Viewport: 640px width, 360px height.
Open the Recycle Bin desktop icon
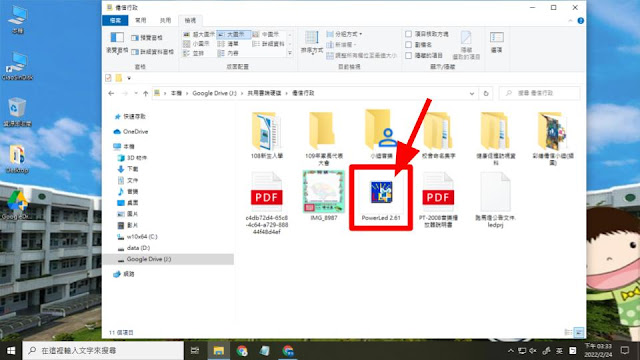pos(17,112)
